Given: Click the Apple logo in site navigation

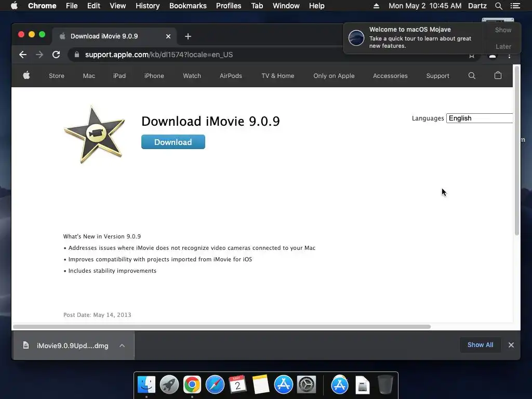Looking at the screenshot, I should (x=26, y=75).
